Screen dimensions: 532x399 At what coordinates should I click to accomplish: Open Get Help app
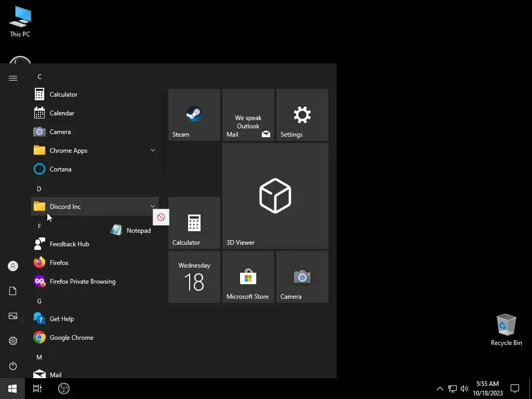click(x=95, y=318)
